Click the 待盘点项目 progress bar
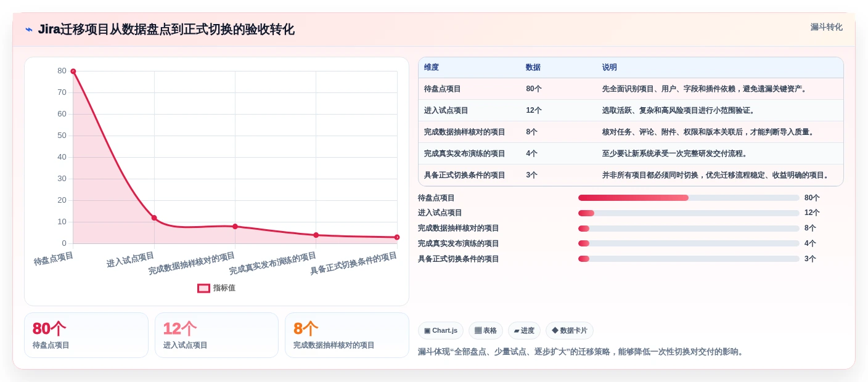 pos(689,198)
